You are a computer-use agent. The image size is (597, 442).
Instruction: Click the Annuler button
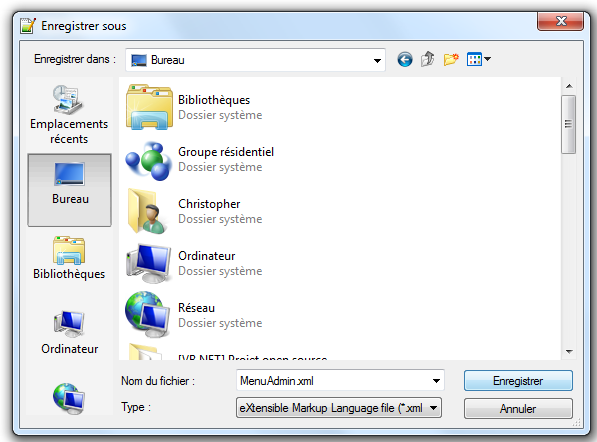point(518,408)
